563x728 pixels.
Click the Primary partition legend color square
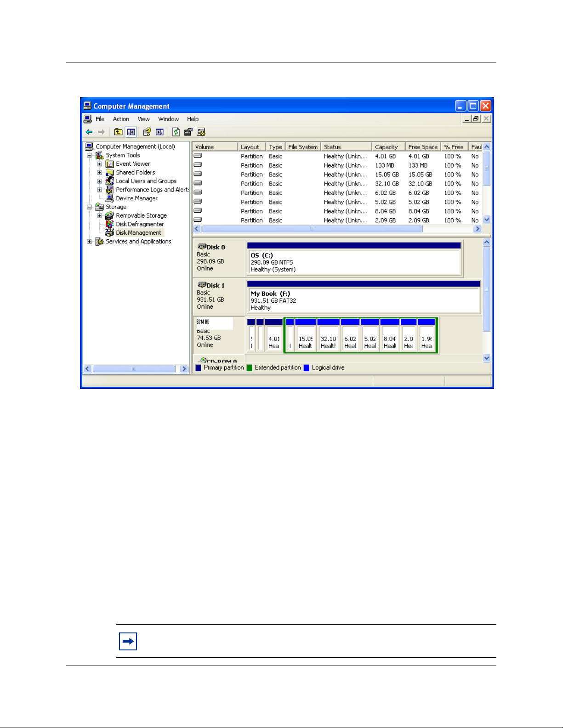[x=199, y=368]
